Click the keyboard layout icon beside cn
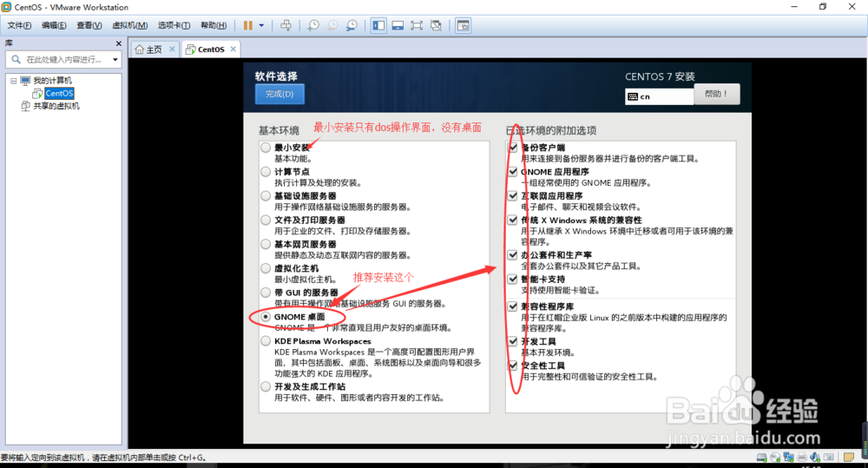This screenshot has height=468, width=868. (x=633, y=96)
